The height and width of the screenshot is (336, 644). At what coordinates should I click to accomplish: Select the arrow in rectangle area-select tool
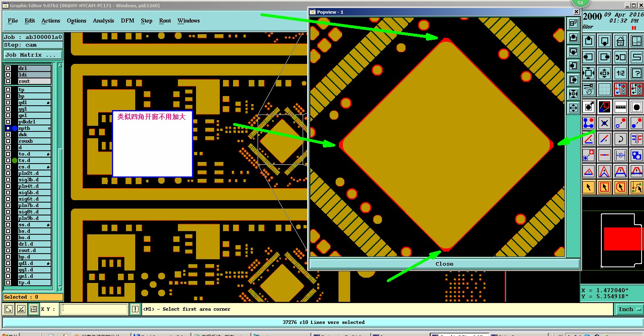click(605, 187)
